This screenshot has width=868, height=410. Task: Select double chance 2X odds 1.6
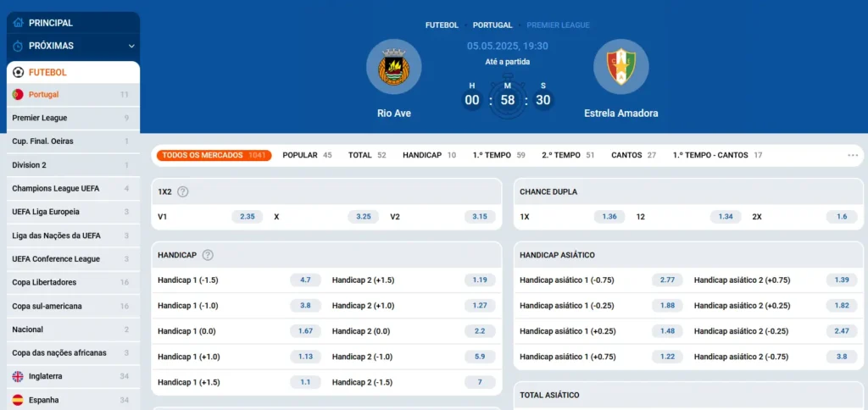tap(842, 217)
